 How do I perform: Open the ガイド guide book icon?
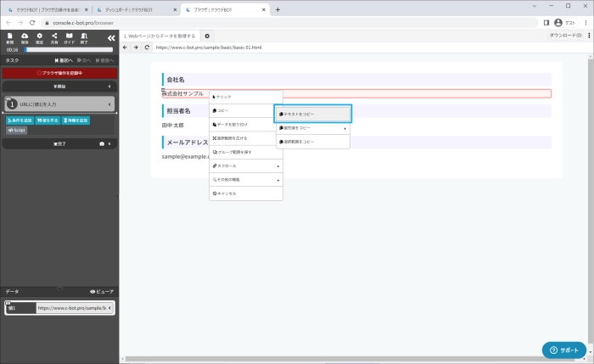(x=70, y=37)
